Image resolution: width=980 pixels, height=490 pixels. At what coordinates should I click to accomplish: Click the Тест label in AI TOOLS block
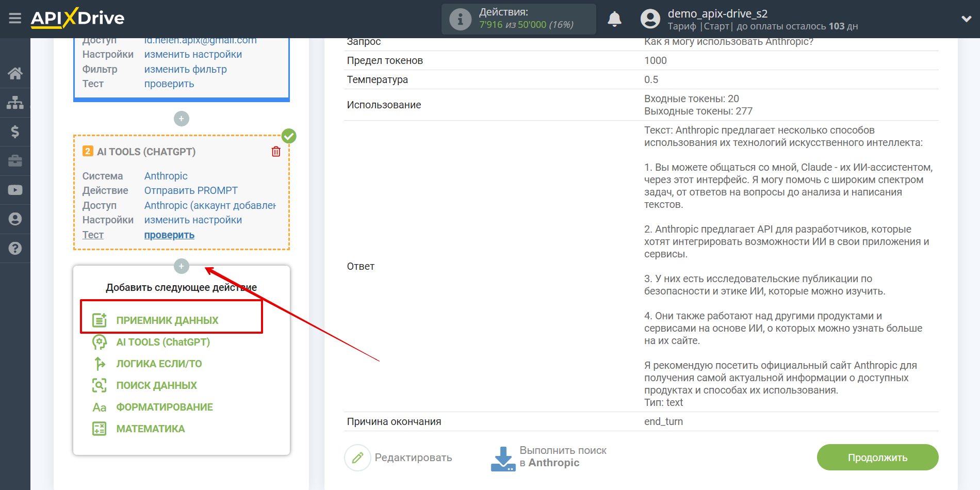93,235
